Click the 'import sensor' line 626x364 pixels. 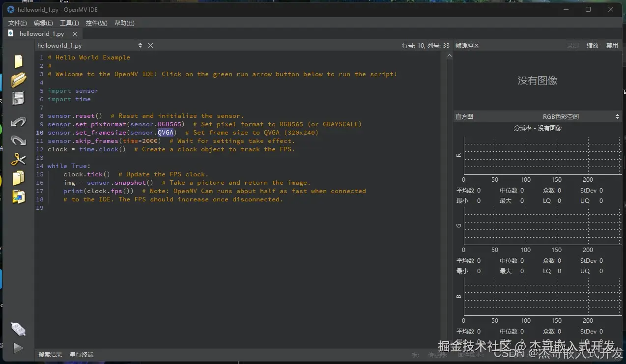(x=73, y=91)
